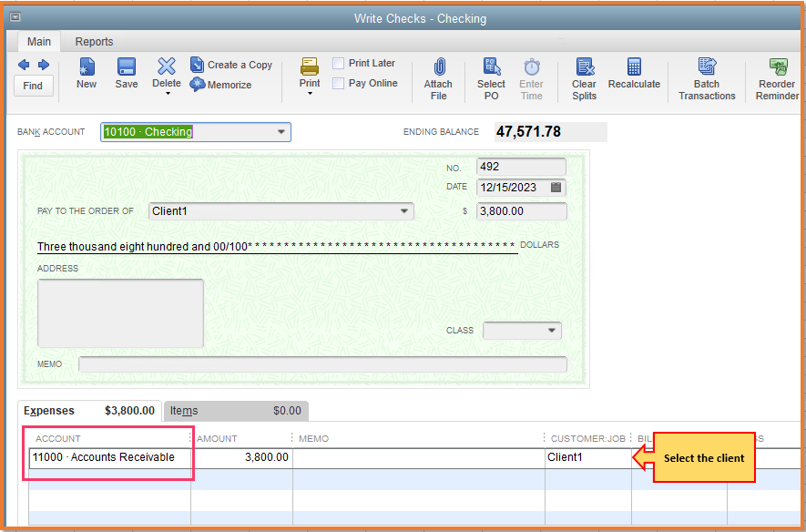Enable the Pay Online checkbox
This screenshot has width=806, height=532.
click(338, 83)
